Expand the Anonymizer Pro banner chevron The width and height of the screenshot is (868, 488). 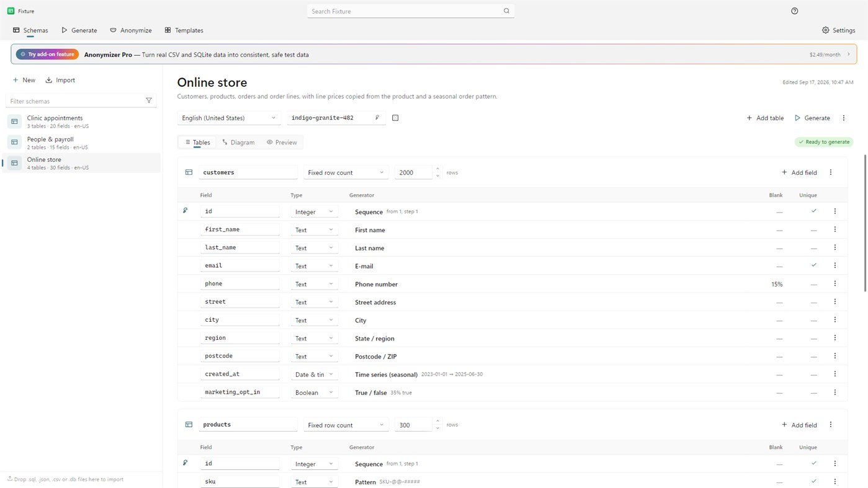[849, 55]
